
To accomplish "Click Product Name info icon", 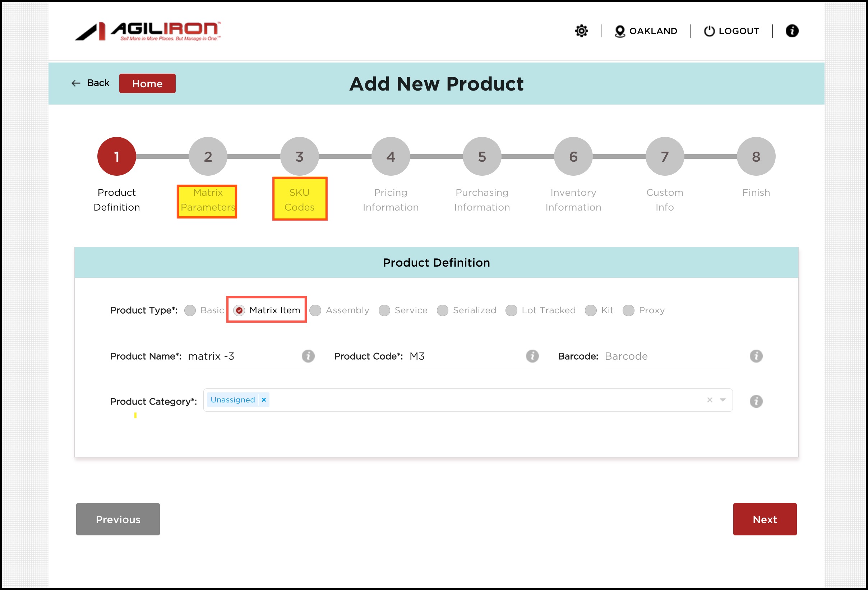I will coord(308,356).
